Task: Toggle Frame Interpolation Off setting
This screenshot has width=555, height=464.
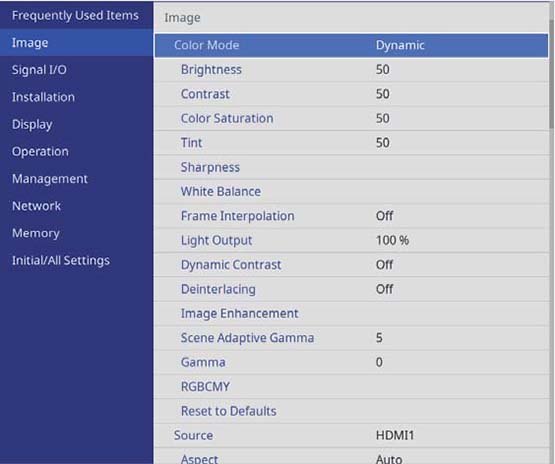Action: [351, 216]
